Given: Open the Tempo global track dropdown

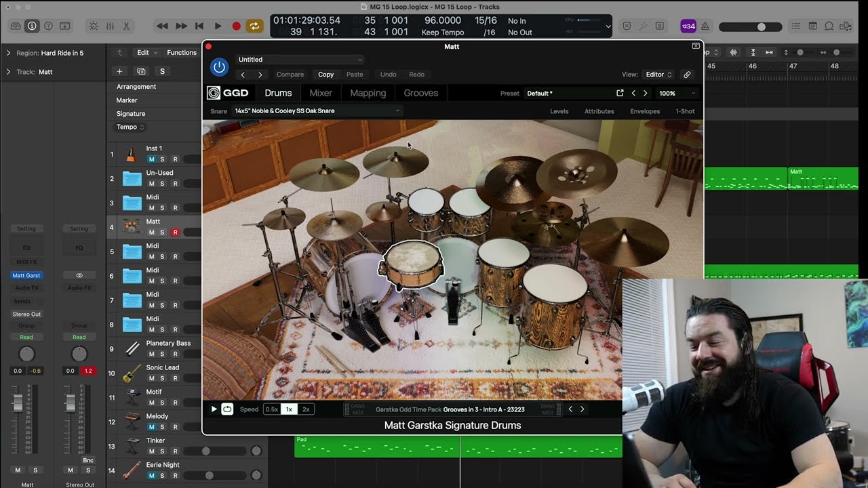Looking at the screenshot, I should coord(131,127).
